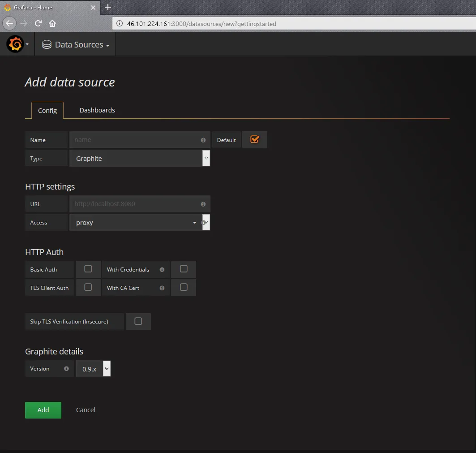The height and width of the screenshot is (453, 476).
Task: Enable Basic Auth checkbox
Action: click(x=88, y=269)
